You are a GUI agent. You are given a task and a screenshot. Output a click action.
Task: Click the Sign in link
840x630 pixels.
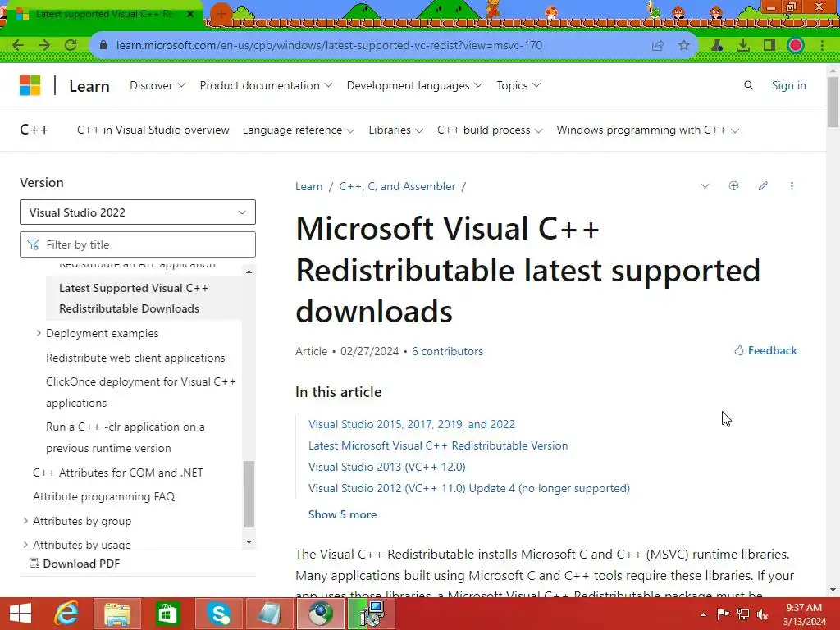coord(788,85)
